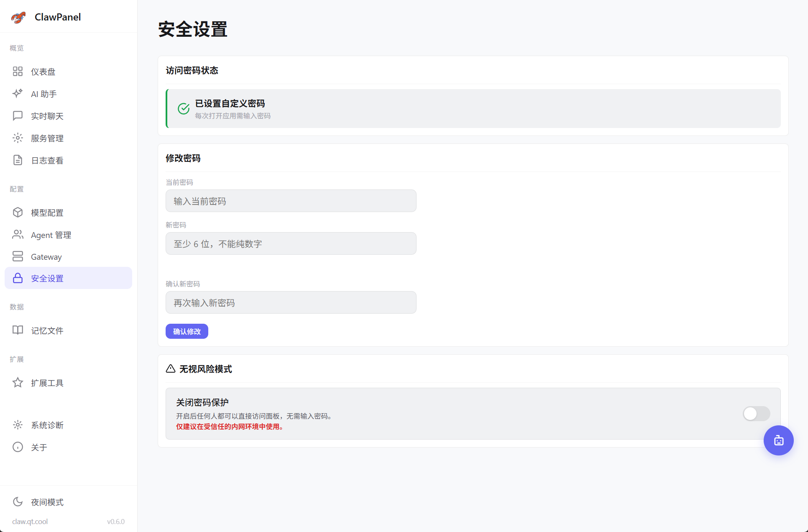Run 系统诊断 system diagnostics
808x532 pixels.
click(47, 425)
